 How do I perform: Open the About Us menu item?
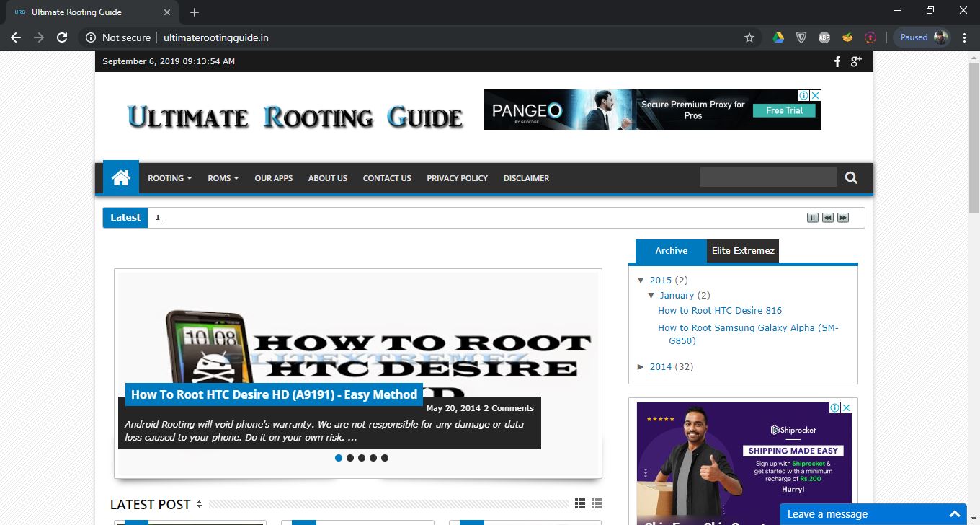328,178
